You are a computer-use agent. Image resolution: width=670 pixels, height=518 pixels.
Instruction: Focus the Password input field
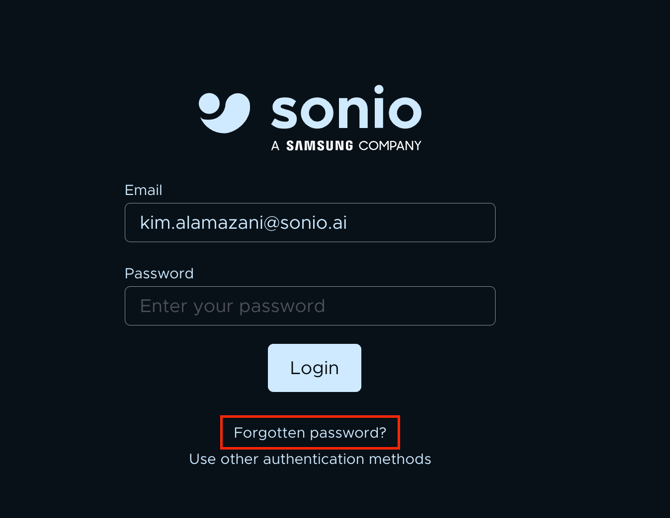coord(310,306)
